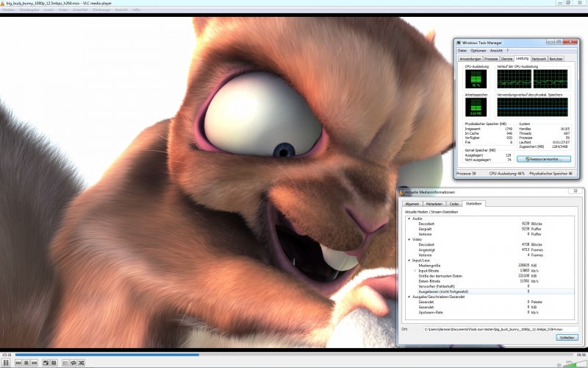Viewport: 588px width, 368px height.
Task: Click the total time 09:56 label
Action: [x=581, y=355]
